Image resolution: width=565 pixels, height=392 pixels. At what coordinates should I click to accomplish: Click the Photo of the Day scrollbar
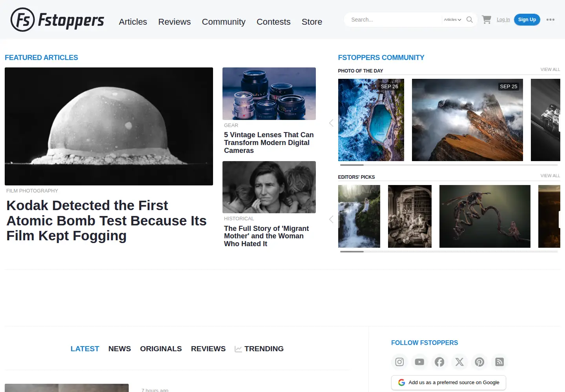pyautogui.click(x=449, y=165)
